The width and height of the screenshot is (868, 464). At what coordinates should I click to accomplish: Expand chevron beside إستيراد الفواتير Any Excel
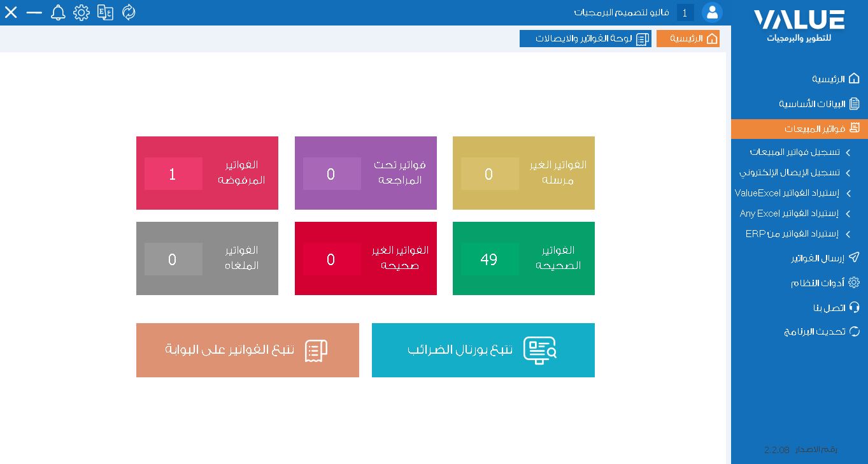[848, 214]
